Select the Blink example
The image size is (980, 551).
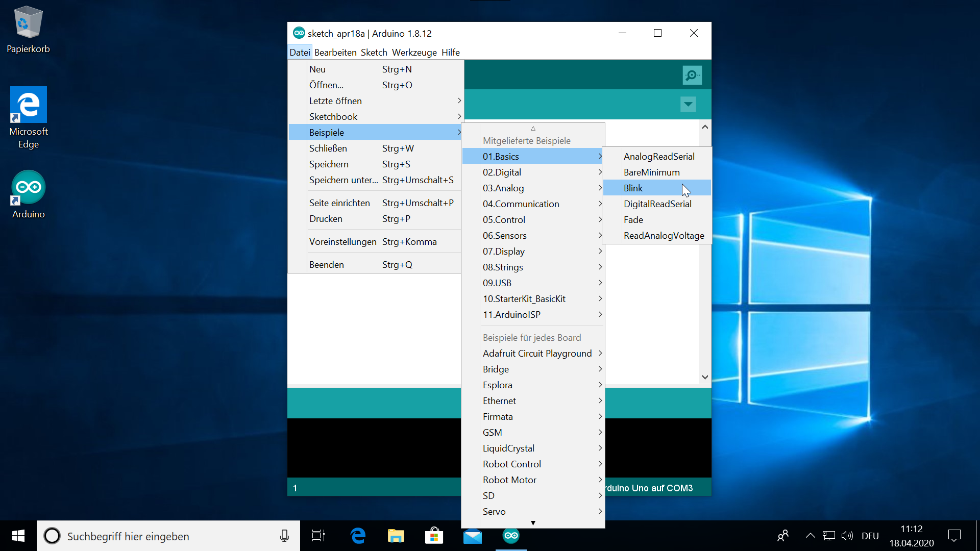[x=657, y=188]
